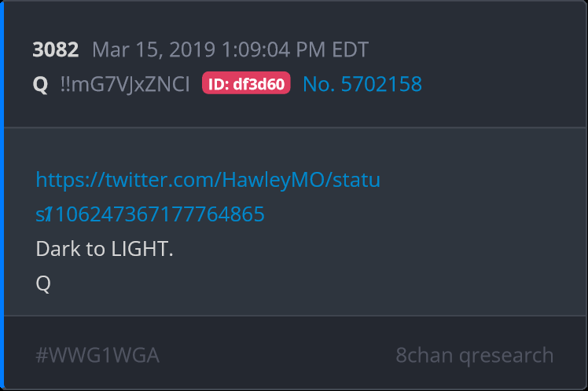Click the 8chan qresearch source label
The image size is (588, 391).
pyautogui.click(x=475, y=356)
